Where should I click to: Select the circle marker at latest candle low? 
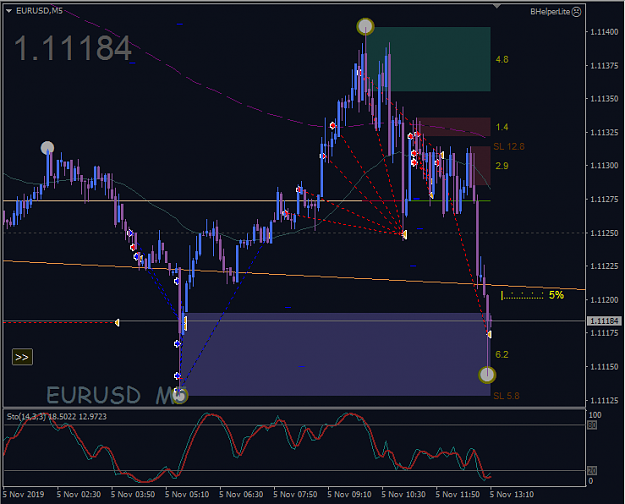click(487, 375)
